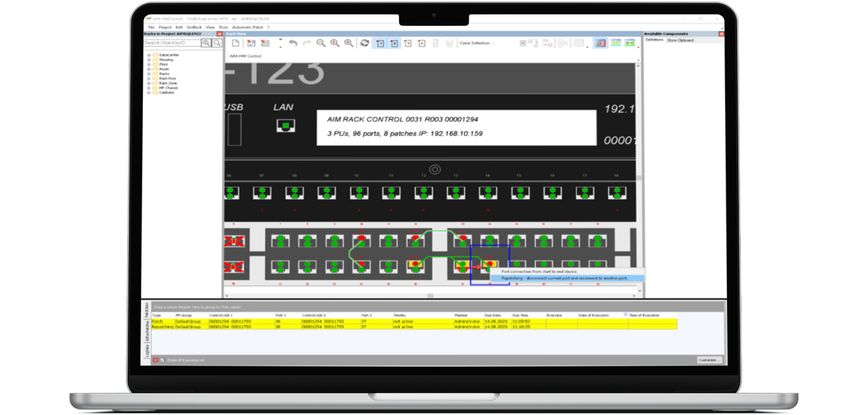Select numbered view 4 toolbar icon
The width and height of the screenshot is (868, 415).
pos(422,44)
